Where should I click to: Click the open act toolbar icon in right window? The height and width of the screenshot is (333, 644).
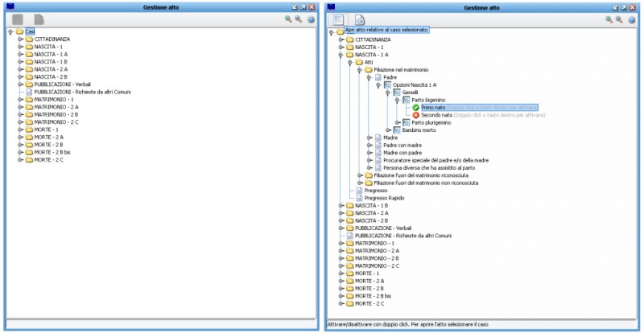(338, 19)
